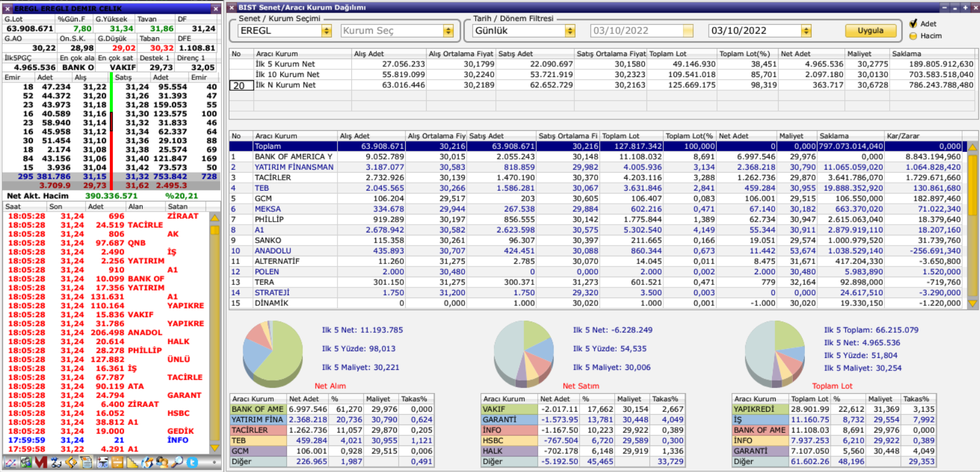Click the Toplam Lot pie chart
This screenshot has width=980, height=472.
774,355
